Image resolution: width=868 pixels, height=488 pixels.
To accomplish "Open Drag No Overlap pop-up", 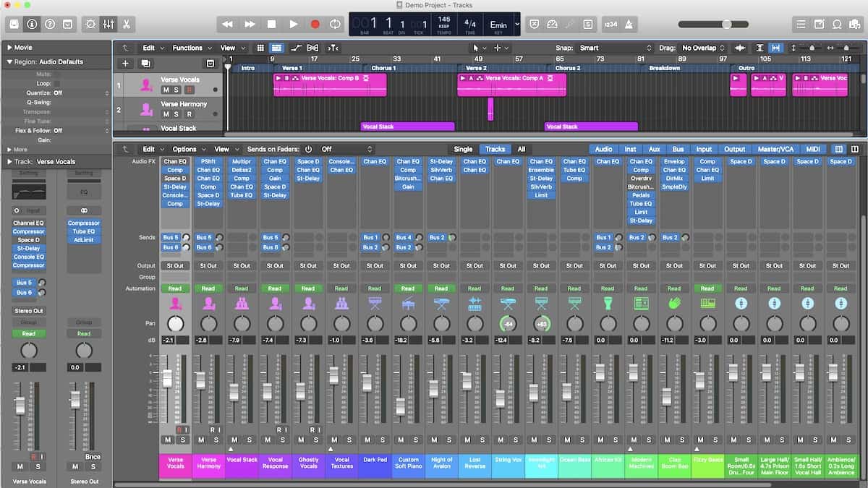I will point(703,48).
